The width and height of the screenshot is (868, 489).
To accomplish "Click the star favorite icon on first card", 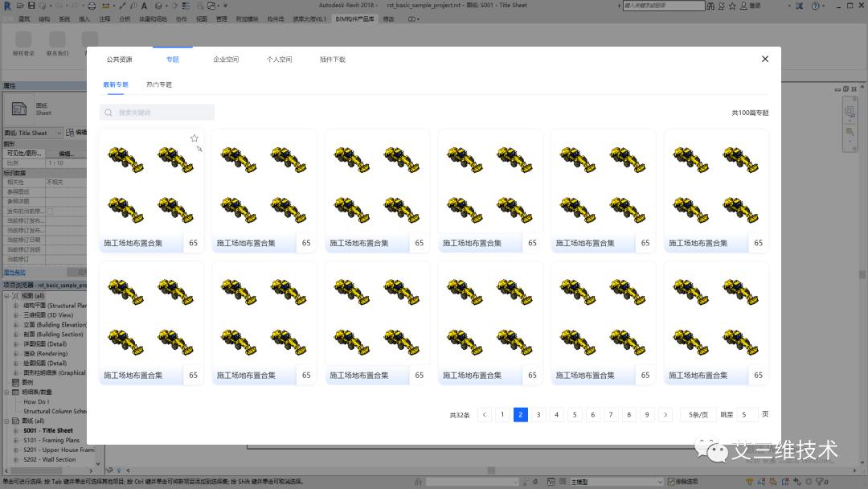I will tap(194, 138).
